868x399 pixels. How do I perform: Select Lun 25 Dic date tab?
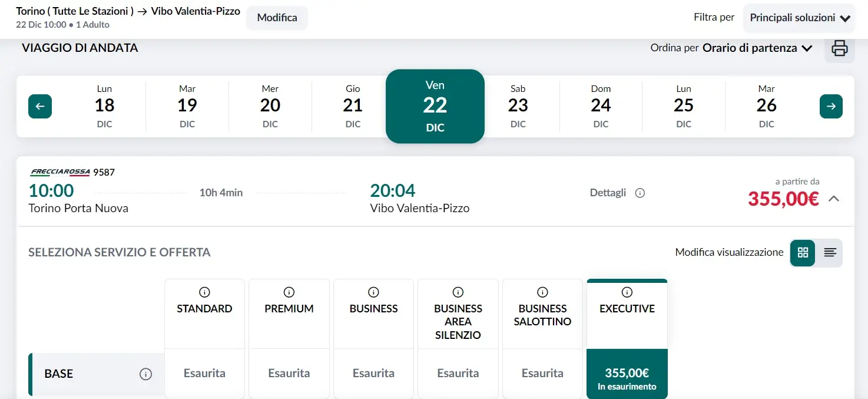pyautogui.click(x=683, y=106)
